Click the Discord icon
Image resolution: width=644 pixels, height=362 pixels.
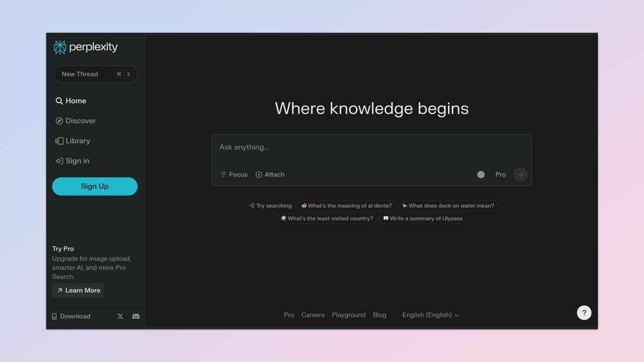(x=135, y=316)
